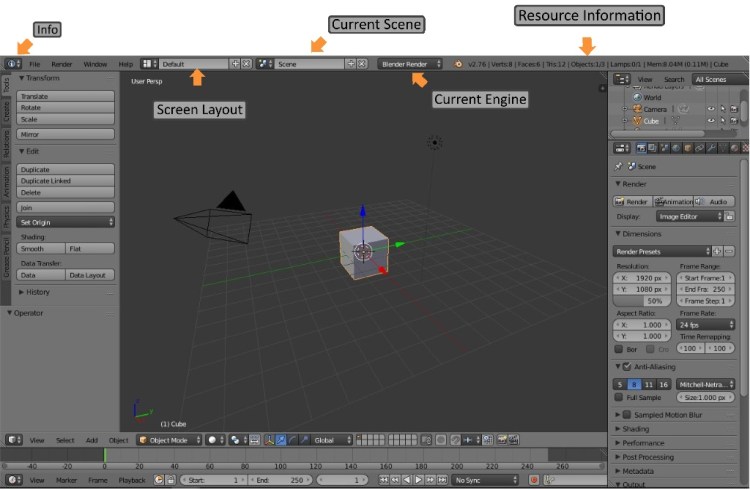
Task: Open the Render Presets dropdown
Action: (662, 251)
